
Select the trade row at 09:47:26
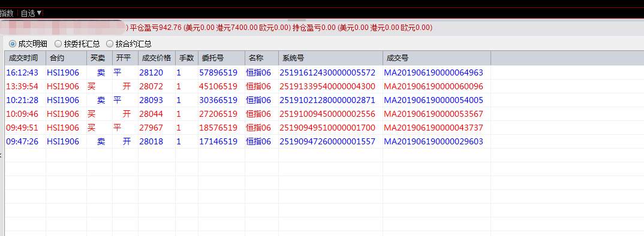pos(248,141)
